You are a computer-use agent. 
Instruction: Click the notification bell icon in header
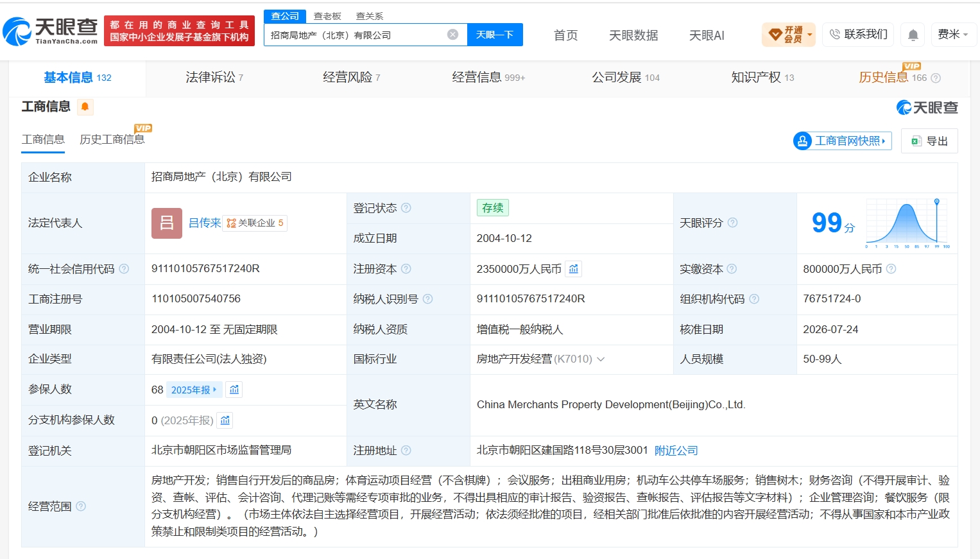(913, 35)
